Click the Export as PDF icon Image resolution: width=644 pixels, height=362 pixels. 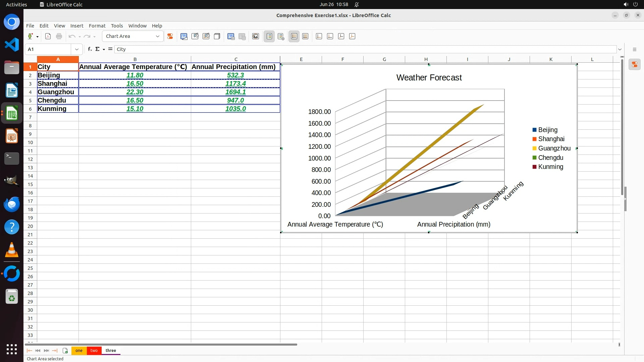(48, 36)
